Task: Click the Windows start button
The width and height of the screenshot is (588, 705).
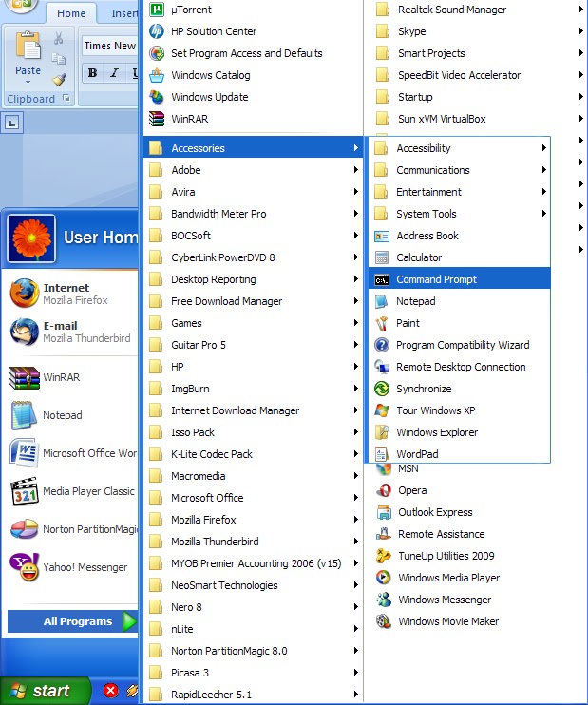Action: (45, 691)
